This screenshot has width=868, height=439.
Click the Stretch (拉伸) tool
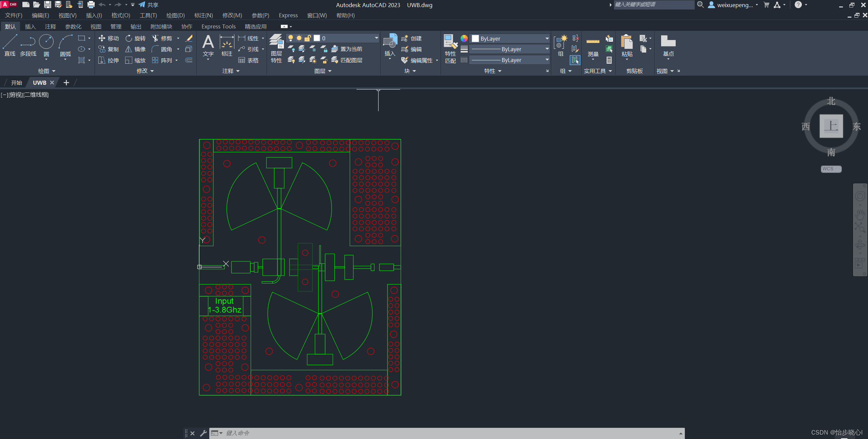[x=109, y=60]
